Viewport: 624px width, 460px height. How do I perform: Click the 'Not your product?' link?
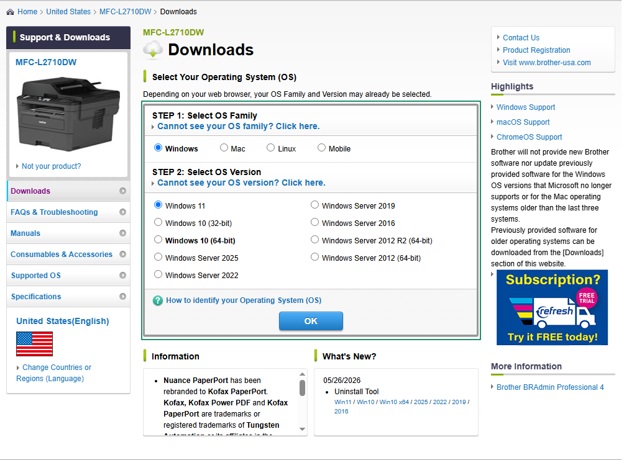[x=51, y=166]
